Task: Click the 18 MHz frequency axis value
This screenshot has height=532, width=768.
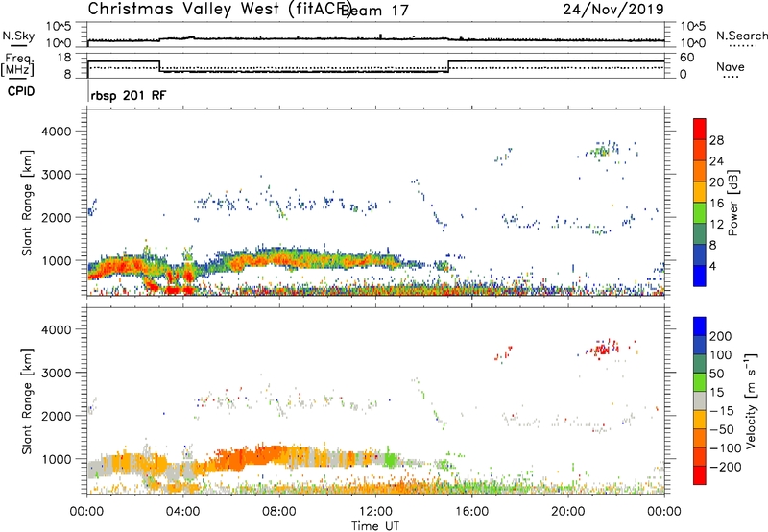Action: tap(64, 58)
